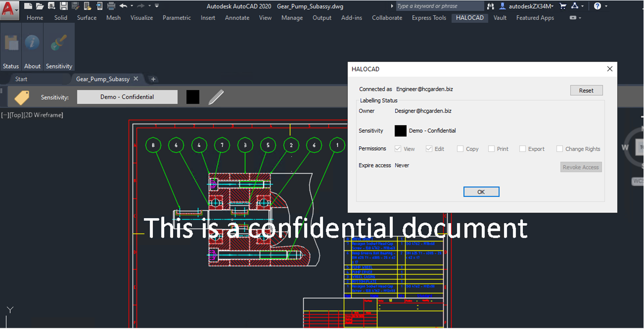Click the OK button in HALOCAD dialog

pos(481,192)
